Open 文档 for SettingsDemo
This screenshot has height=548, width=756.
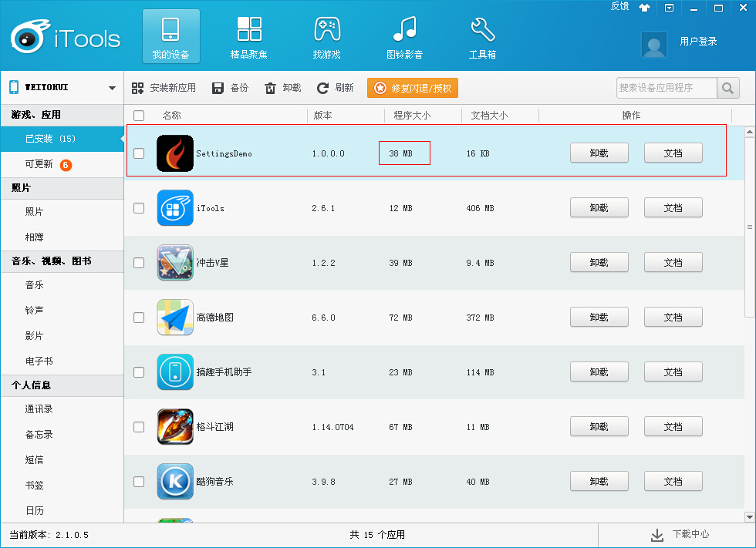pyautogui.click(x=673, y=153)
